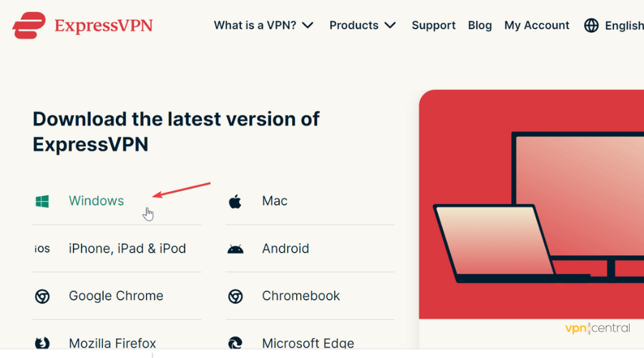Click the iOS icon

pyautogui.click(x=42, y=248)
